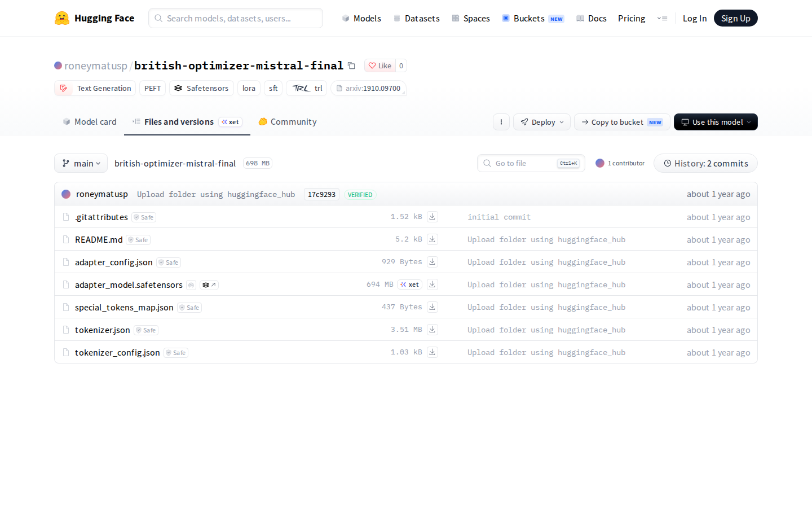
Task: Click british-optimizer-mistral-final breadcrumb
Action: tap(175, 163)
